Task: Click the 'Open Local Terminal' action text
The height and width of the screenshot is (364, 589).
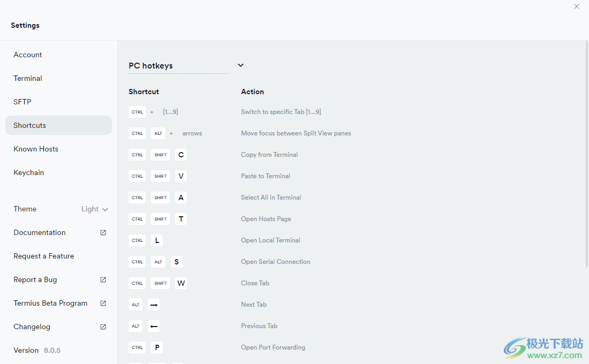Action: 270,240
